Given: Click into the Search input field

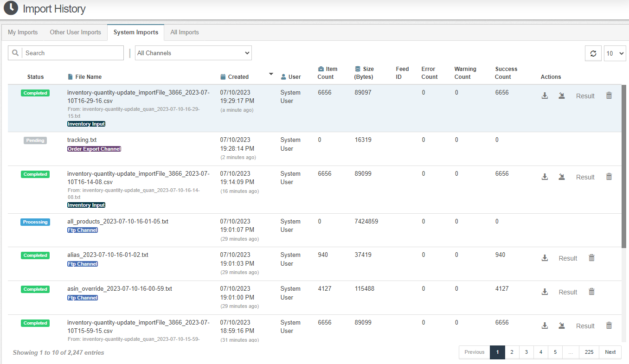Looking at the screenshot, I should [x=73, y=53].
